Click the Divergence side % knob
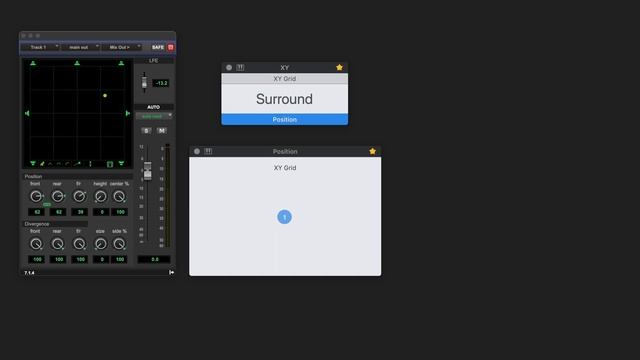This screenshot has width=640, height=360. point(119,244)
